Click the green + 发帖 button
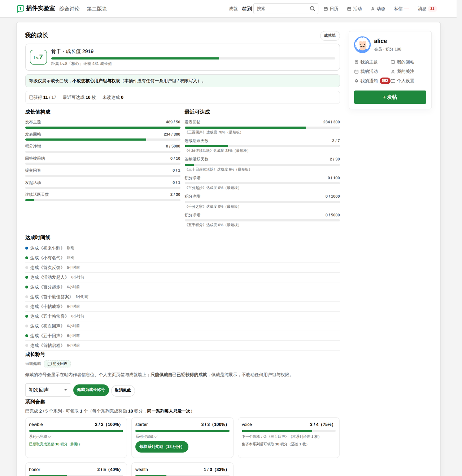 tap(390, 97)
